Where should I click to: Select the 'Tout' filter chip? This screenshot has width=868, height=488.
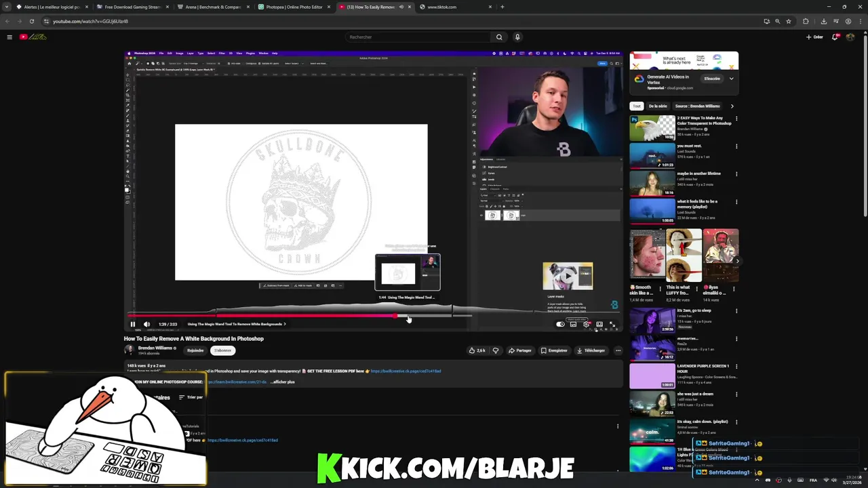click(636, 106)
